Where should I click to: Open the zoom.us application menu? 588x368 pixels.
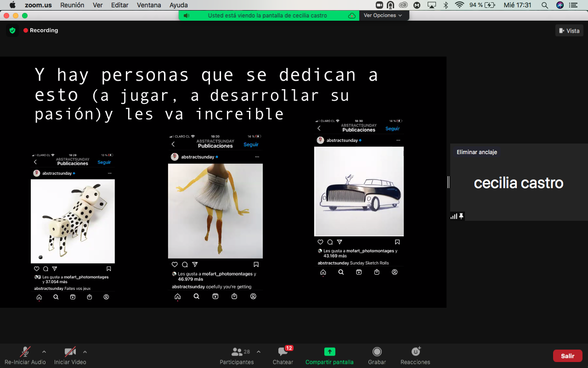[x=38, y=5]
